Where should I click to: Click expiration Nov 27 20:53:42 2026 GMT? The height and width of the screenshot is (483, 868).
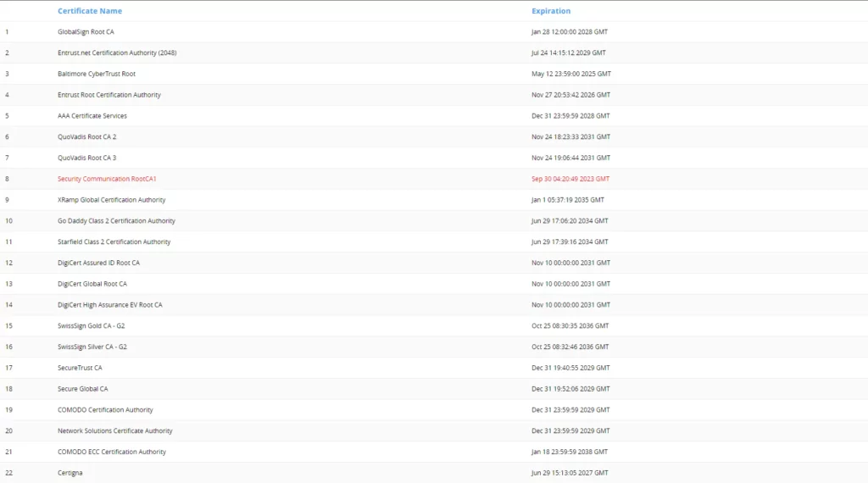click(x=570, y=95)
